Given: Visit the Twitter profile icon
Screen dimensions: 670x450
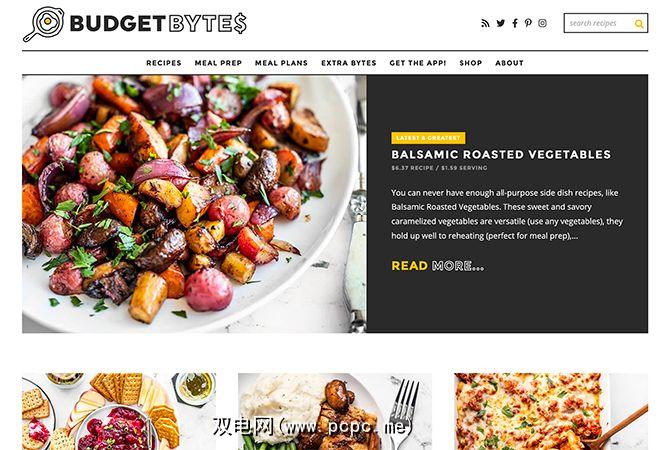Looking at the screenshot, I should tap(500, 23).
